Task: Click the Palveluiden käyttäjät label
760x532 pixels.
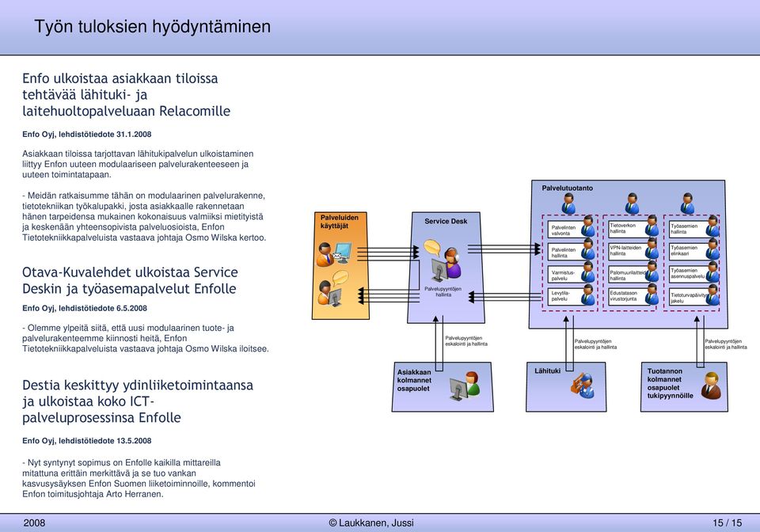Action: pos(340,222)
